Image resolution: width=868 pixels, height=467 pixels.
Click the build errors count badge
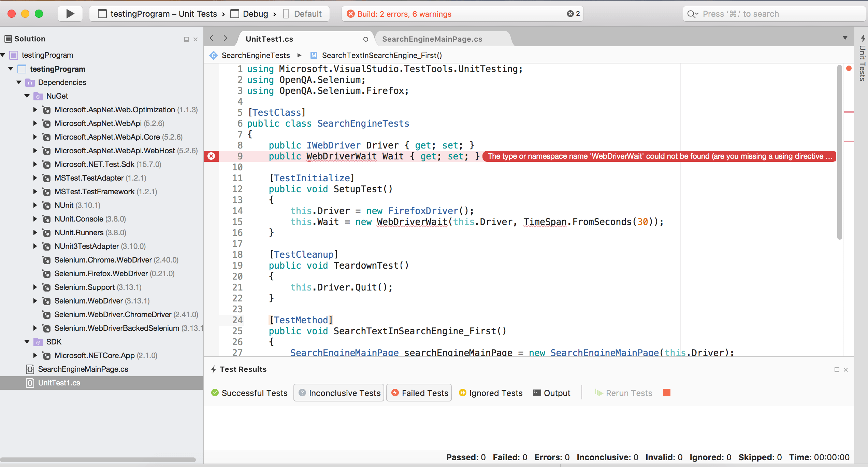click(x=573, y=14)
